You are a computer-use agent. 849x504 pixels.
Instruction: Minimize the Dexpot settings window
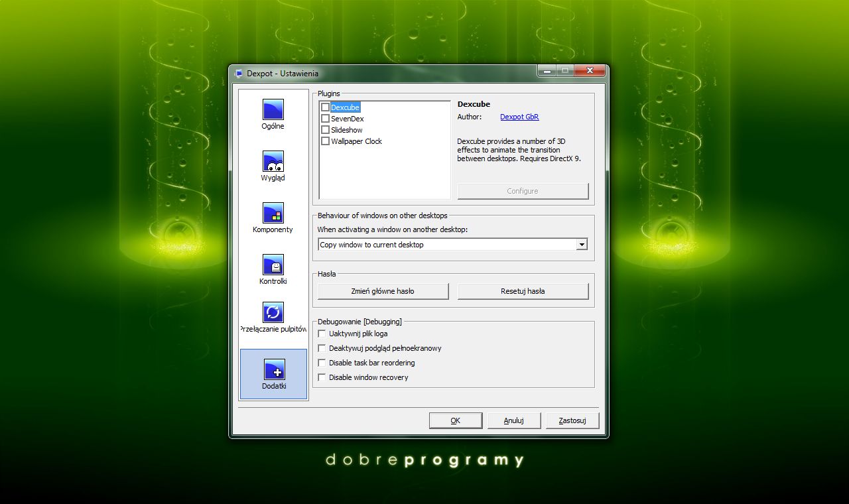coord(547,70)
